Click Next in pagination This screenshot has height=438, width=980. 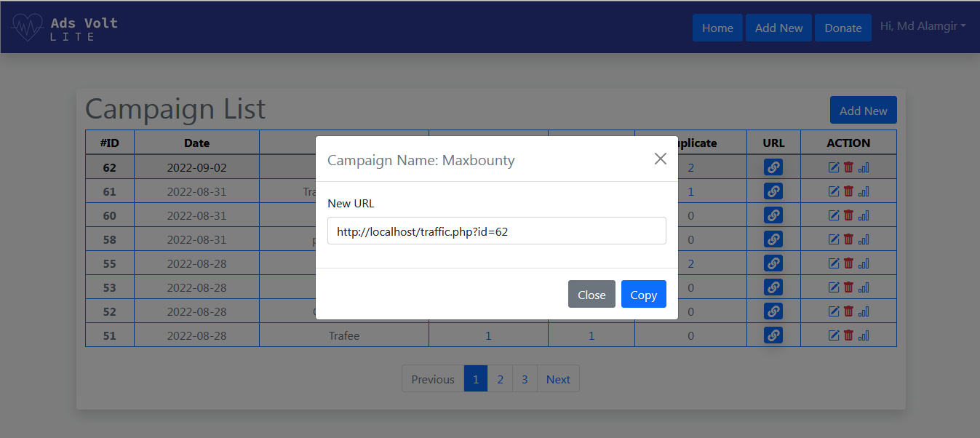click(x=558, y=379)
